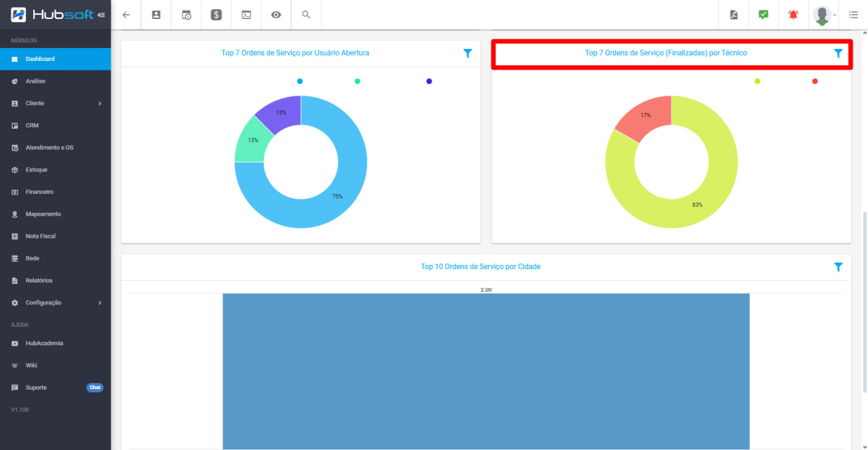This screenshot has height=450, width=868.
Task: Open the dollar sign financial shortcut
Action: click(216, 15)
